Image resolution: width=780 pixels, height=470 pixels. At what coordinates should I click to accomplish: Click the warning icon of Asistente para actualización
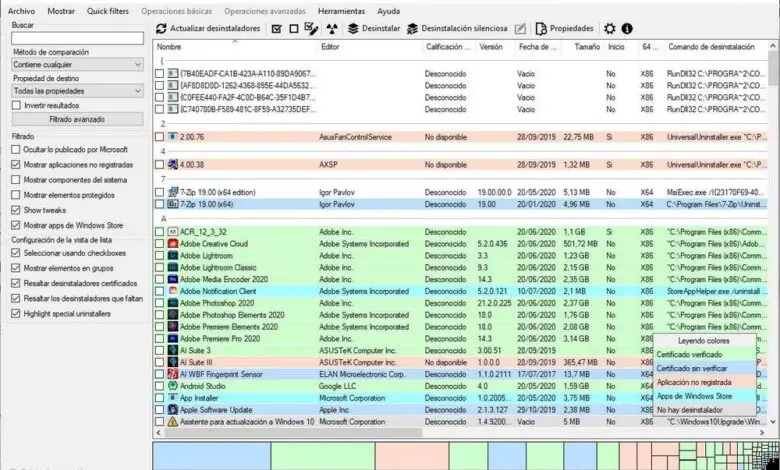[173, 422]
